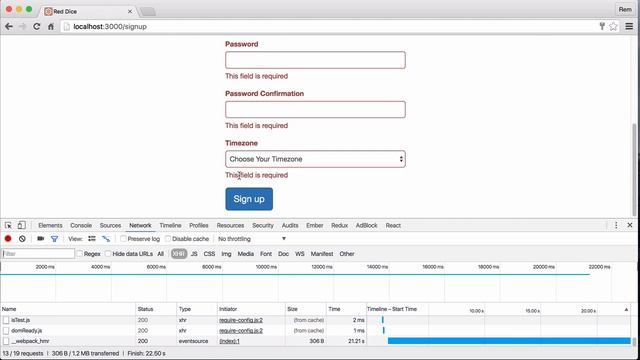Viewport: 640px width, 360px height.
Task: Open the Elements DevTools tab
Action: tap(50, 225)
